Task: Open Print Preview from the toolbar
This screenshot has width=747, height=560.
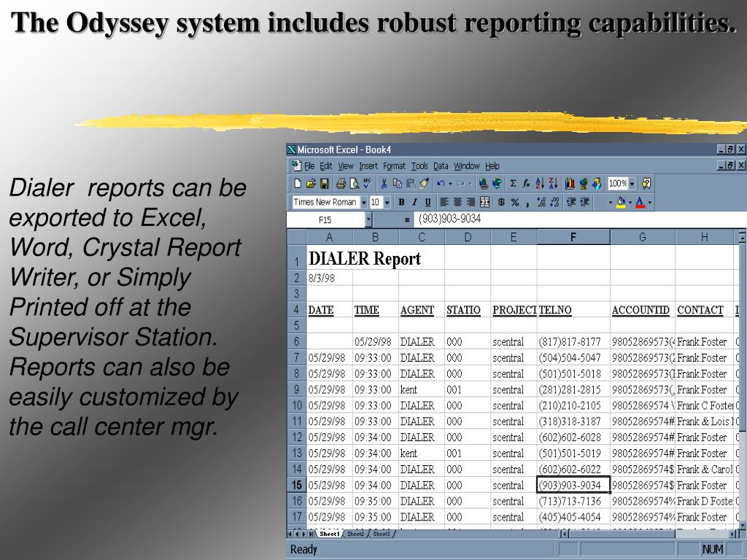Action: click(355, 183)
